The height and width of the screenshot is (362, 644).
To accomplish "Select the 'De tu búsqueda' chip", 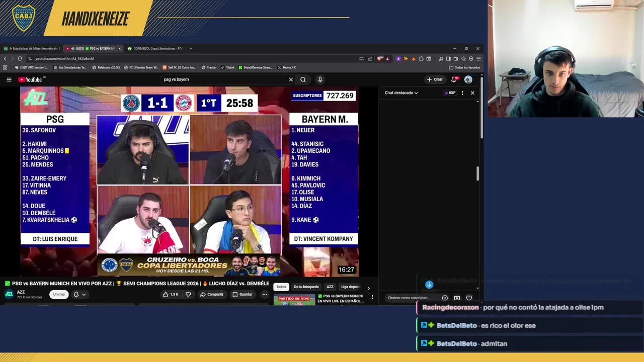I will [x=306, y=287].
